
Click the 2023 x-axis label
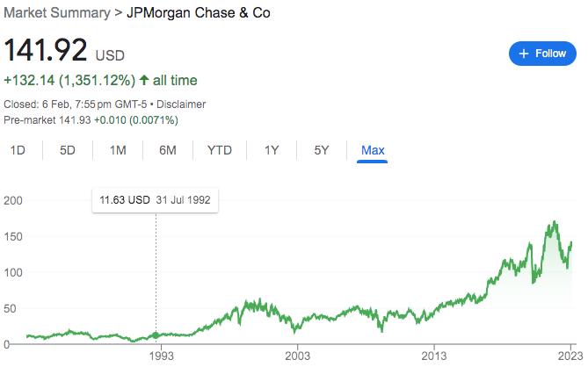click(570, 355)
